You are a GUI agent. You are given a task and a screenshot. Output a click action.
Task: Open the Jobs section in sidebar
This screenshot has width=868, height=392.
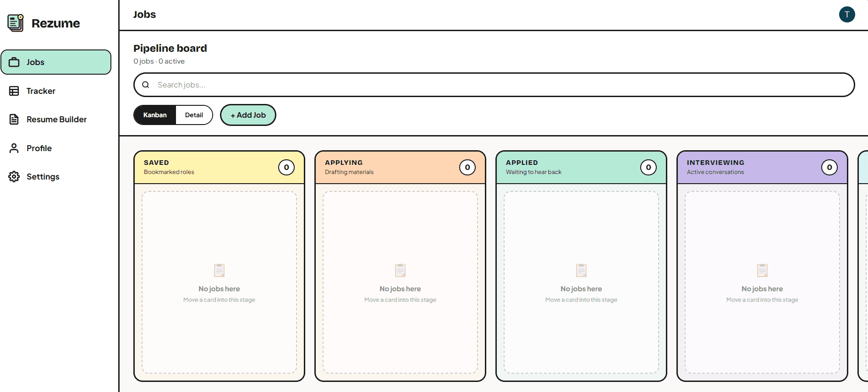56,62
